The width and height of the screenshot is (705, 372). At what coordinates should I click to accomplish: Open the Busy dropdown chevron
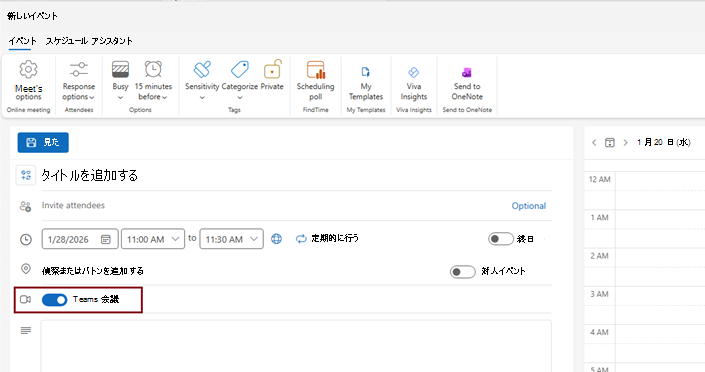[x=120, y=98]
